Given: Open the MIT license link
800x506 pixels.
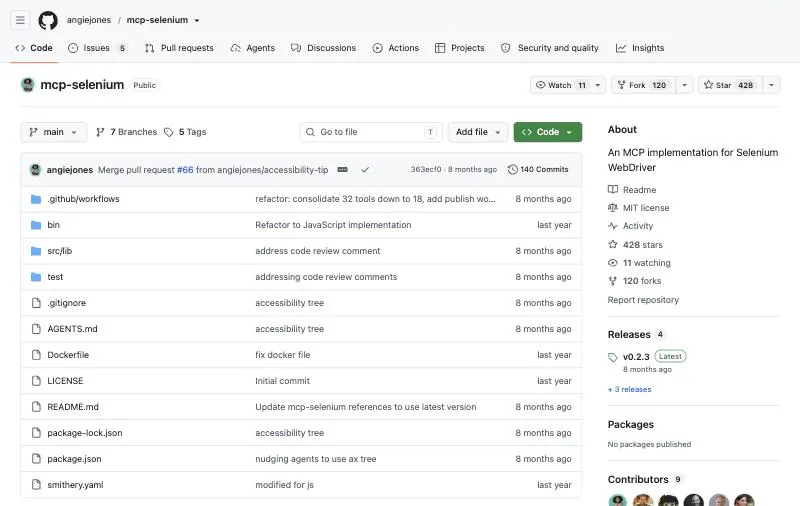Looking at the screenshot, I should click(x=639, y=208).
